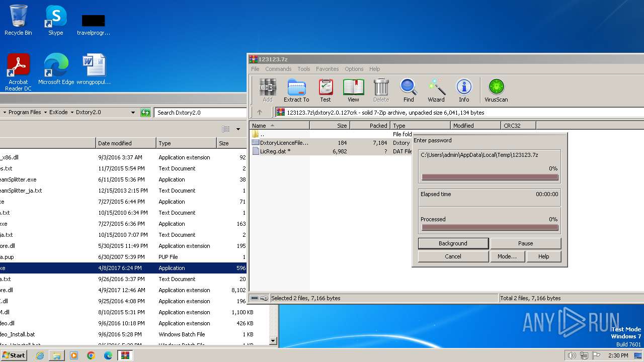This screenshot has height=362, width=644.
Task: Sort WinRAR list by Modified column
Action: click(x=475, y=126)
